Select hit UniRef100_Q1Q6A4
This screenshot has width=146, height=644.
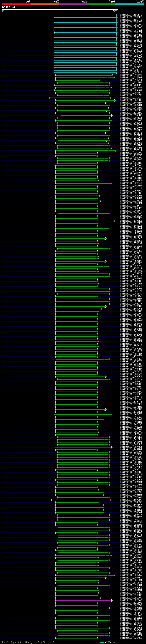click(131, 78)
